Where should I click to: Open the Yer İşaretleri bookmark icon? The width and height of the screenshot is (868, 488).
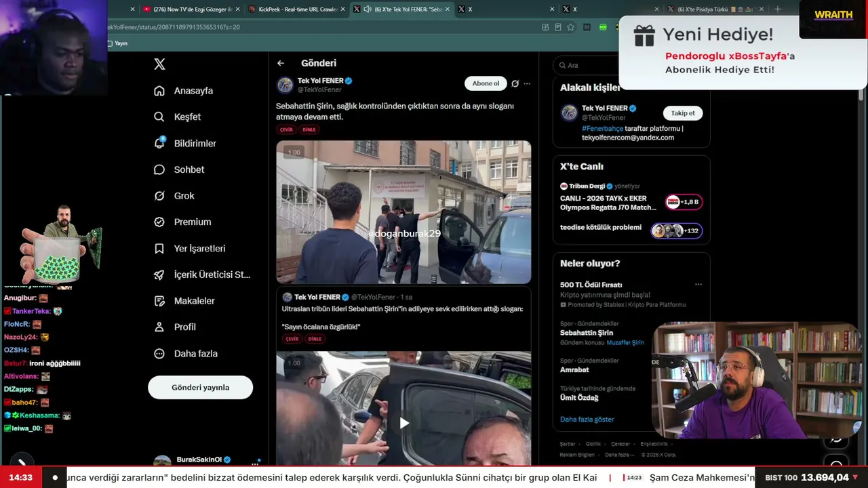[159, 249]
